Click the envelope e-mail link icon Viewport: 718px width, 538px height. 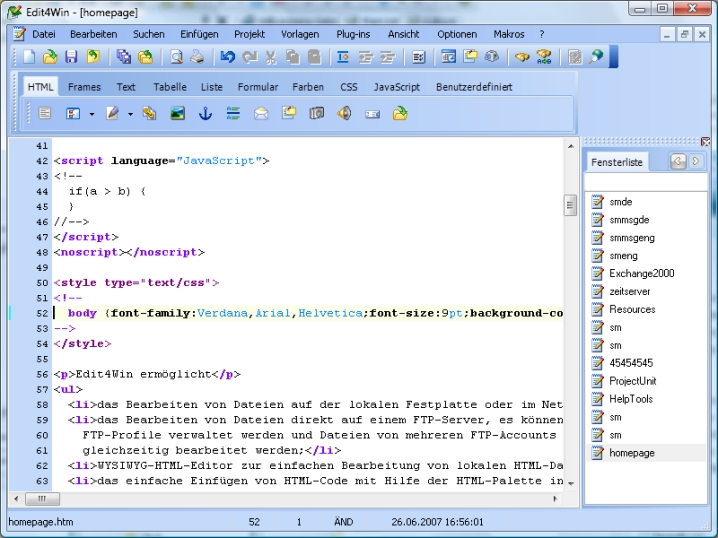click(x=261, y=114)
